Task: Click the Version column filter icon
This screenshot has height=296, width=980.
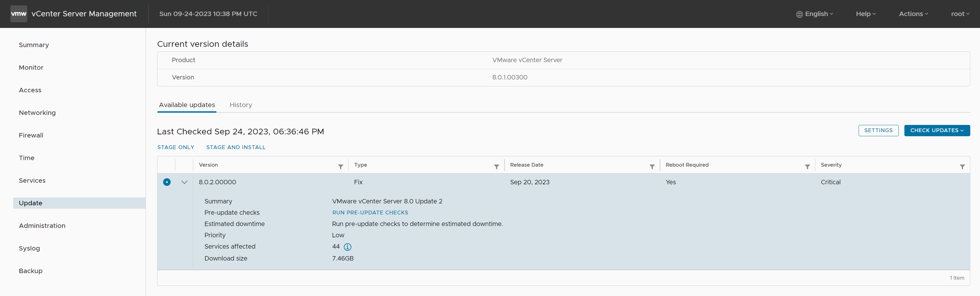Action: click(340, 167)
